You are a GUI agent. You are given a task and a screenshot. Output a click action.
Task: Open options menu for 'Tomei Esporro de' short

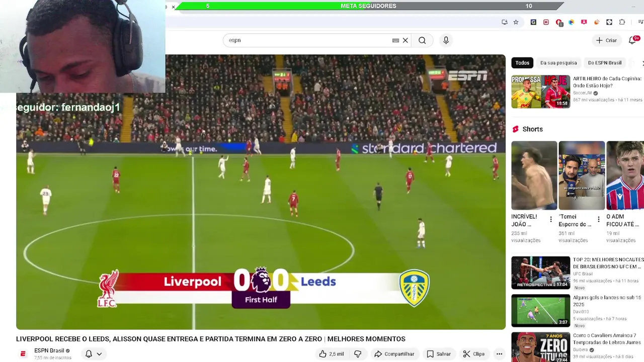[599, 219]
